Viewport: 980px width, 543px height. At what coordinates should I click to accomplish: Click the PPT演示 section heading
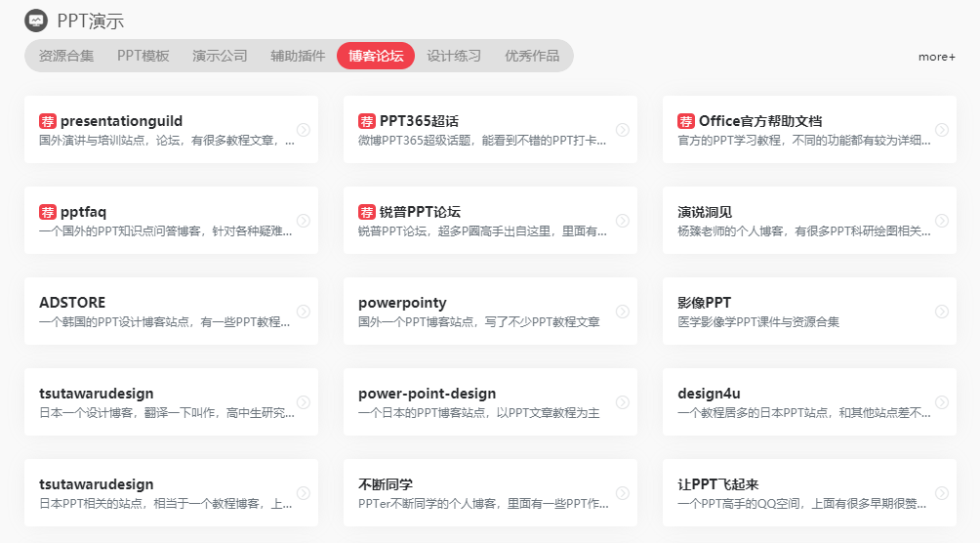90,21
